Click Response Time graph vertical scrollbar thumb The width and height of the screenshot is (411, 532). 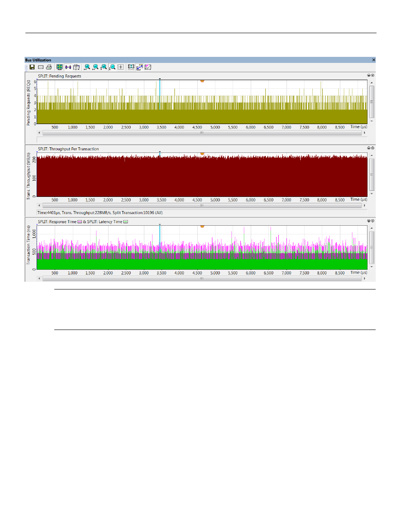pos(372,247)
